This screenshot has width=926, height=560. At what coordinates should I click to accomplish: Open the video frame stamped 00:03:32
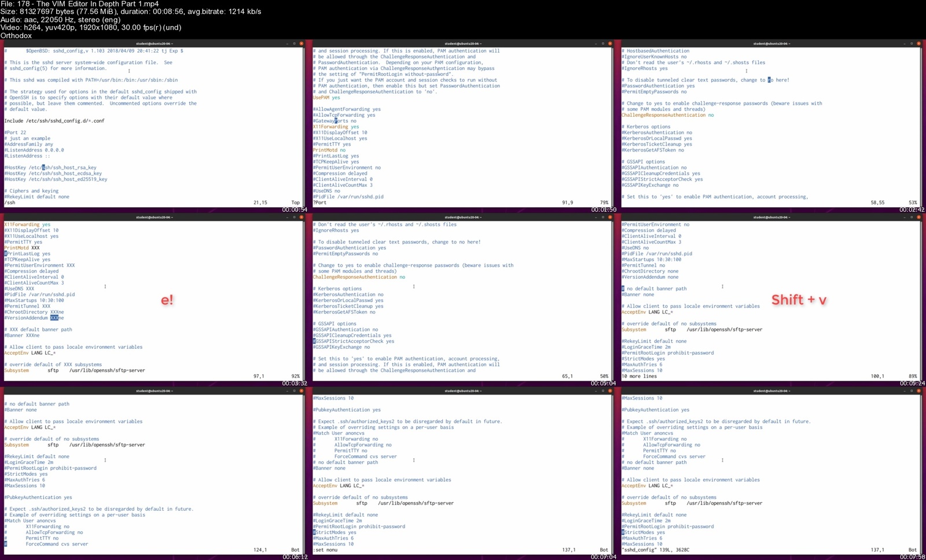[x=154, y=299]
